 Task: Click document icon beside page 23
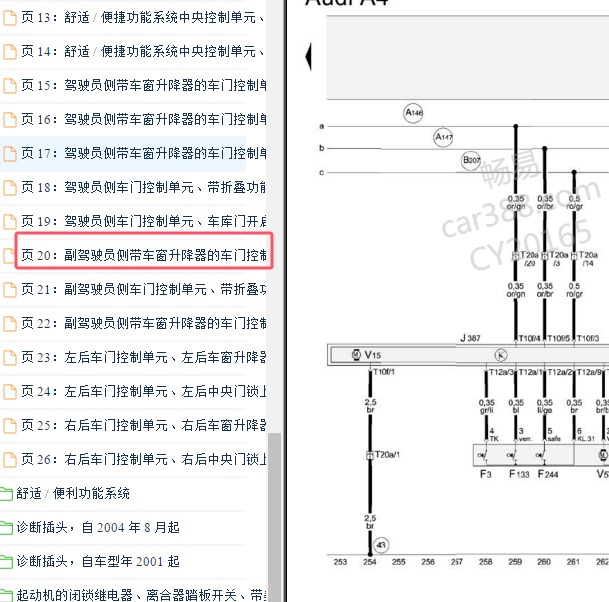10,358
